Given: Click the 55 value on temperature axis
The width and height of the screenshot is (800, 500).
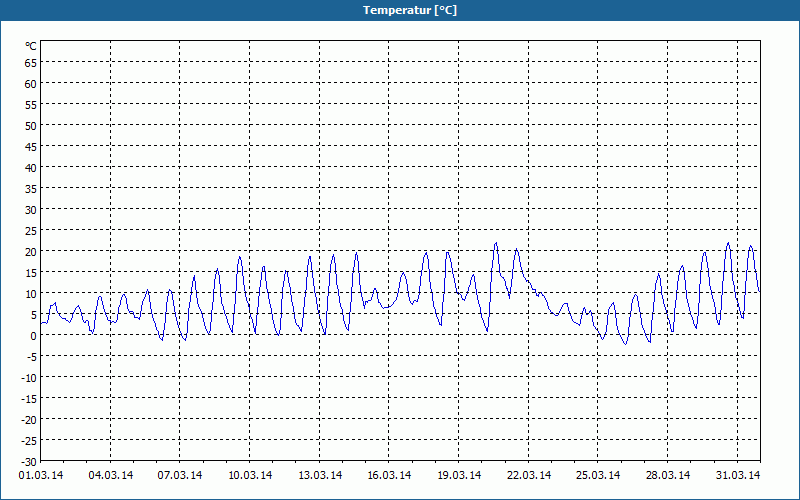Looking at the screenshot, I should pyautogui.click(x=31, y=105).
